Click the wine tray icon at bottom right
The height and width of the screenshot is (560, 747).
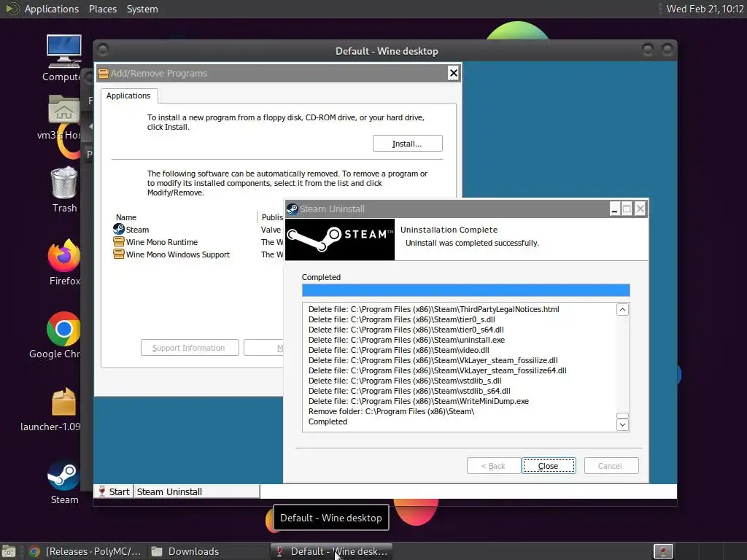[662, 551]
